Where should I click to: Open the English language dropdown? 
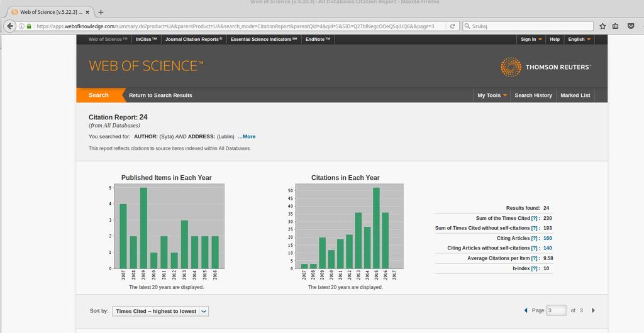pyautogui.click(x=579, y=40)
